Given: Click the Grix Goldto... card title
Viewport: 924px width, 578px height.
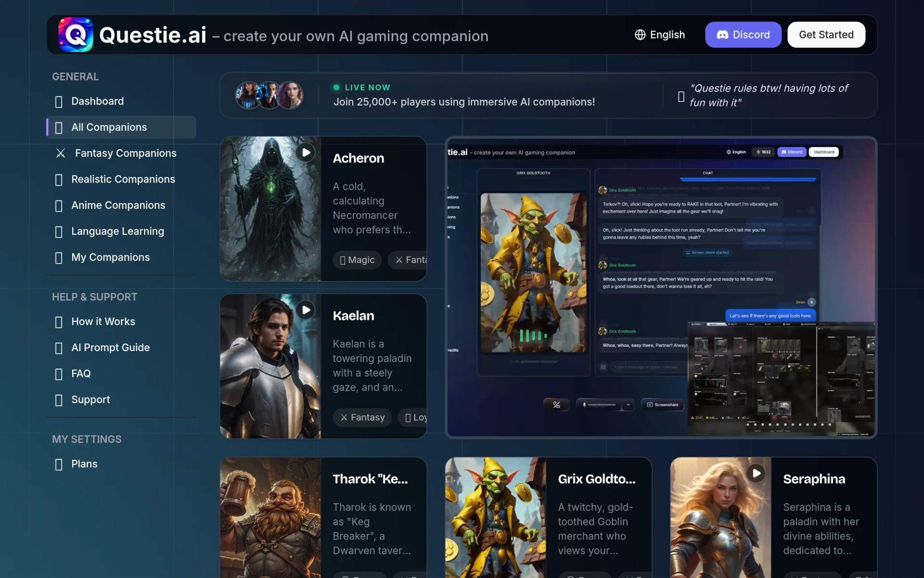Looking at the screenshot, I should (597, 479).
